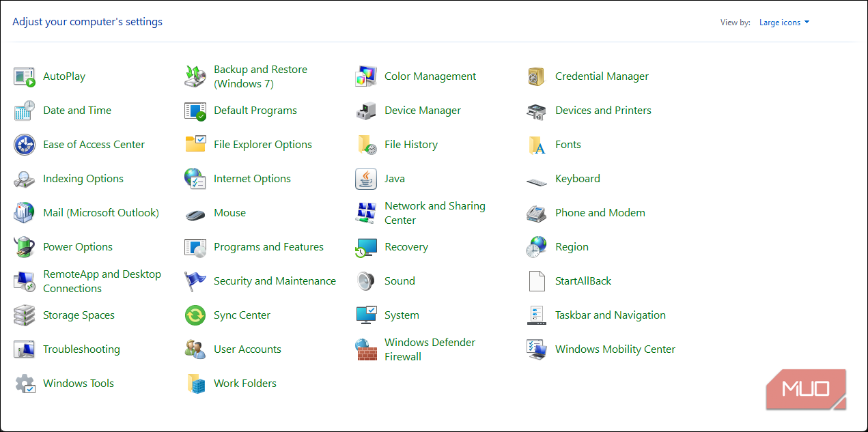The height and width of the screenshot is (432, 868).
Task: Click the Work Folders icon
Action: point(195,384)
